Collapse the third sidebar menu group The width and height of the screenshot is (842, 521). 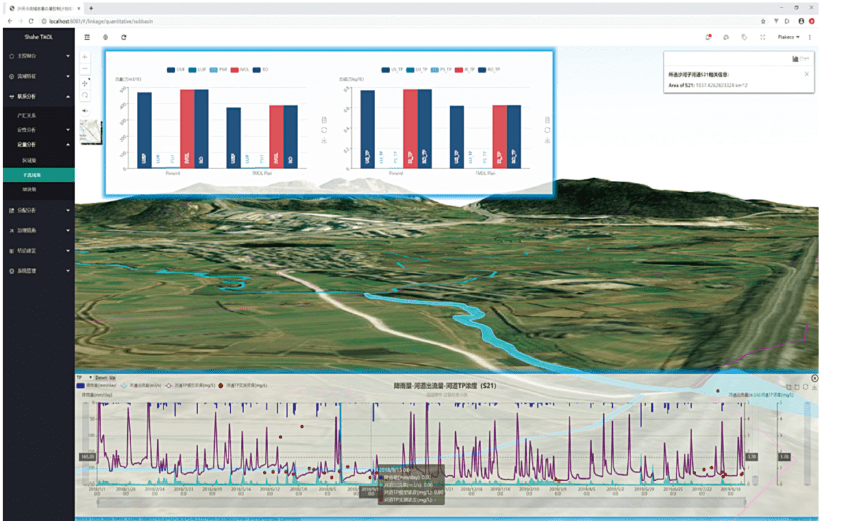pos(39,97)
